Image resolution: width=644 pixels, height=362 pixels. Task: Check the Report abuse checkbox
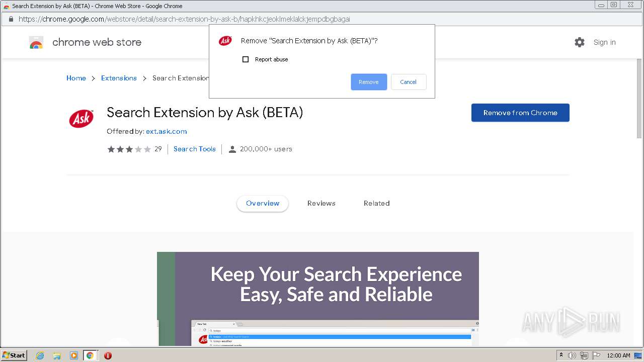click(246, 59)
